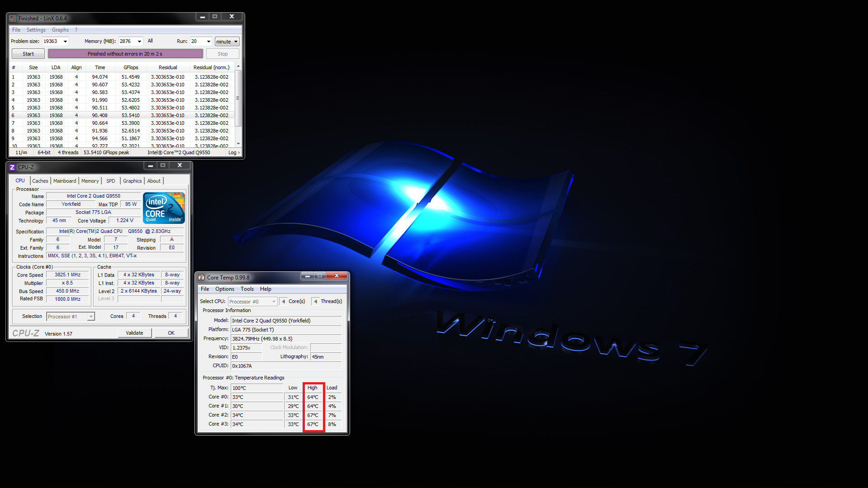
Task: Open the Memory (MiB) dropdown in LinX
Action: 139,42
